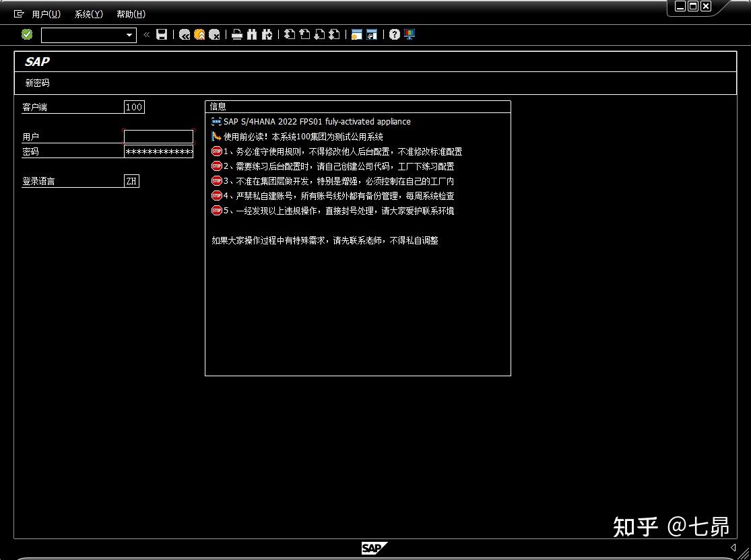Click the chevron to collapse the toolbar
The height and width of the screenshot is (560, 751).
click(x=145, y=34)
